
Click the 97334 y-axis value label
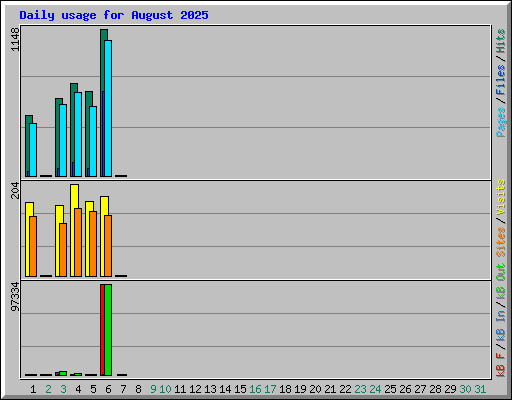(x=15, y=297)
